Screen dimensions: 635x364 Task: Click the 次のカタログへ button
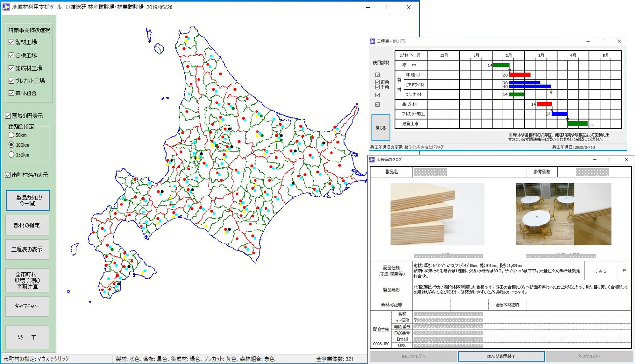589,356
